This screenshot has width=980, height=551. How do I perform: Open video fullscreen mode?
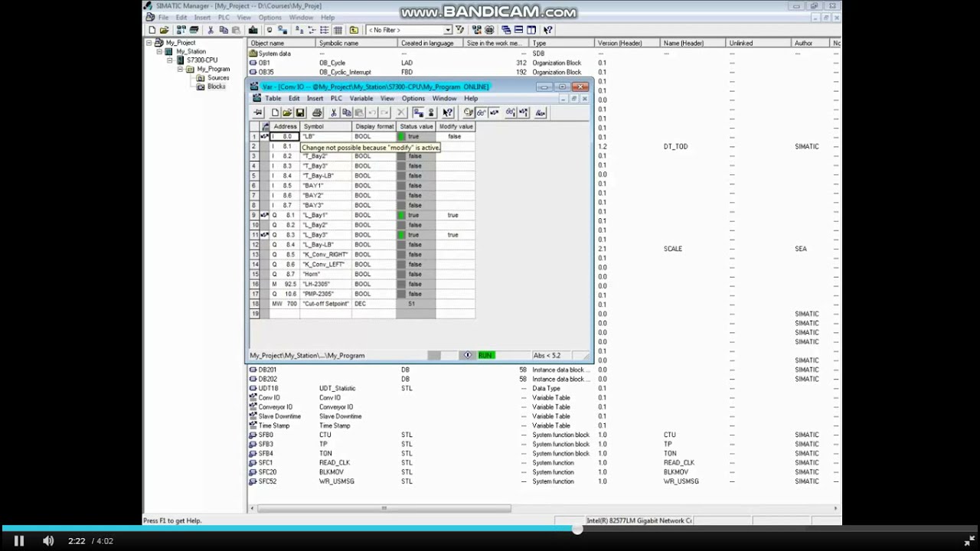coord(969,541)
